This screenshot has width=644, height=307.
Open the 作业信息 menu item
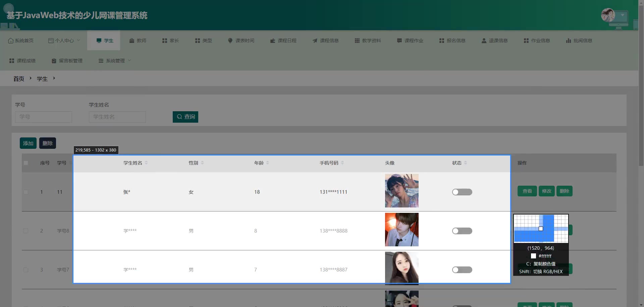click(x=537, y=41)
